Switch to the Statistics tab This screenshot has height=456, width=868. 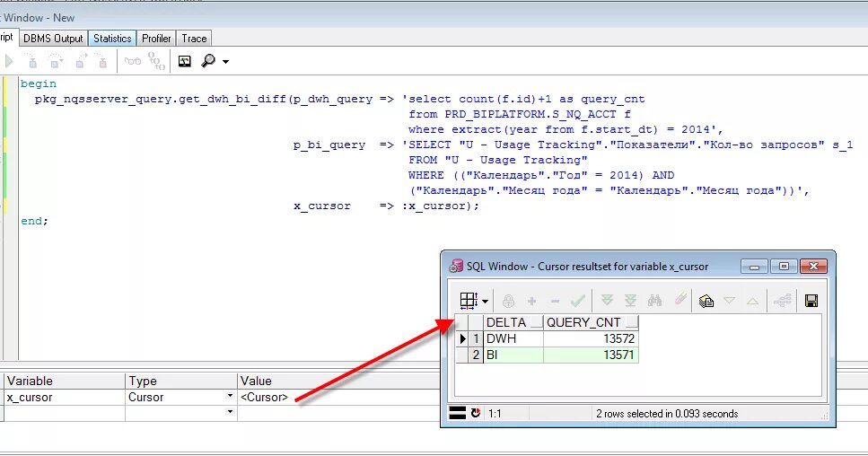(x=112, y=39)
